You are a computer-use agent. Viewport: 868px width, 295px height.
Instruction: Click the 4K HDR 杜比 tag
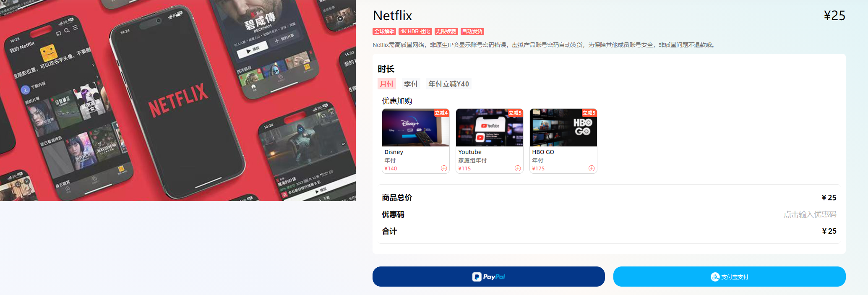point(415,31)
